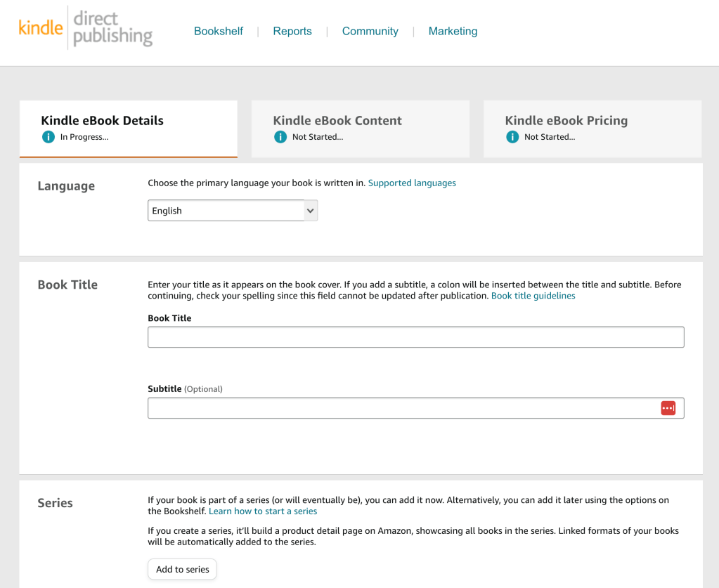The width and height of the screenshot is (719, 588).
Task: Click the info icon under Kindle eBook Content
Action: 280,137
